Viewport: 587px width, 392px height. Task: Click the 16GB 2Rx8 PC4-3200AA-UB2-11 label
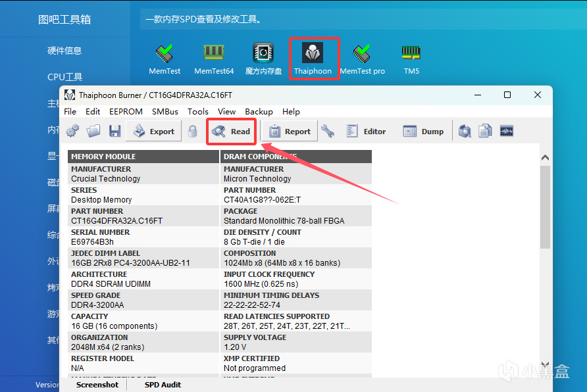pos(130,262)
